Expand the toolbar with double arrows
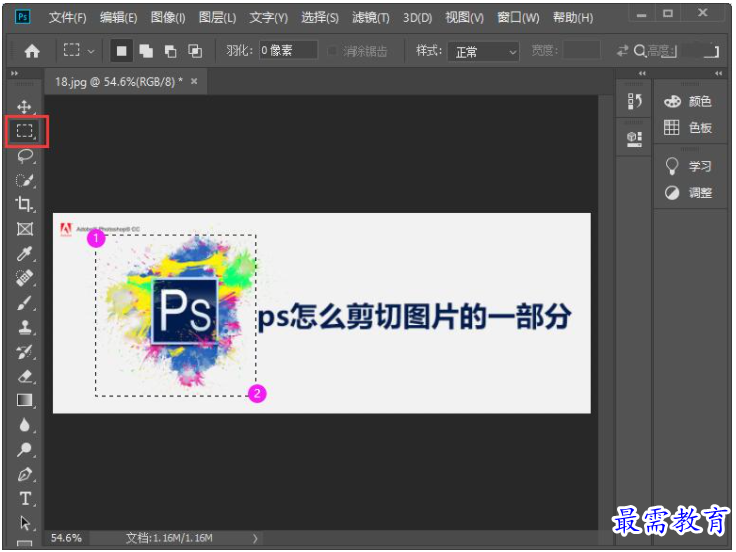Image resolution: width=736 pixels, height=552 pixels. click(x=14, y=73)
